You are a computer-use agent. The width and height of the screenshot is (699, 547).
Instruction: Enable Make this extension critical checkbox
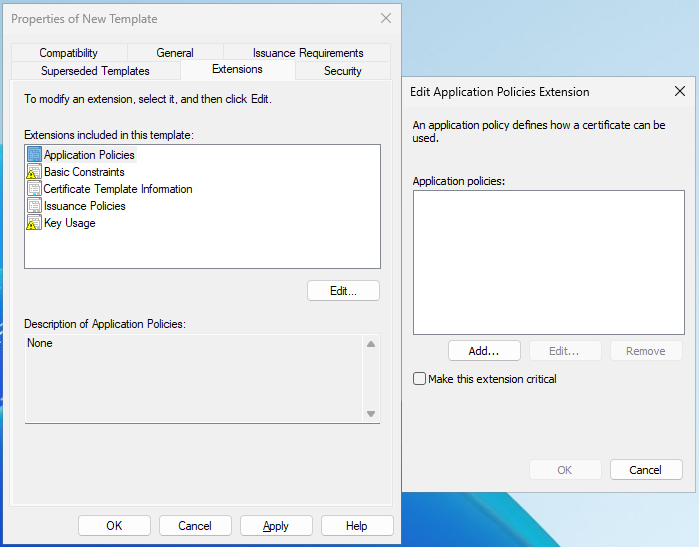point(419,379)
